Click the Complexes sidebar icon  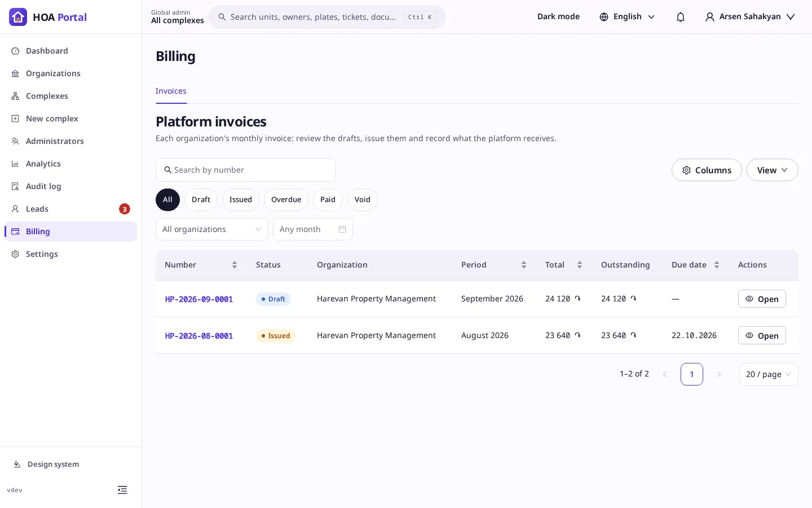(15, 96)
